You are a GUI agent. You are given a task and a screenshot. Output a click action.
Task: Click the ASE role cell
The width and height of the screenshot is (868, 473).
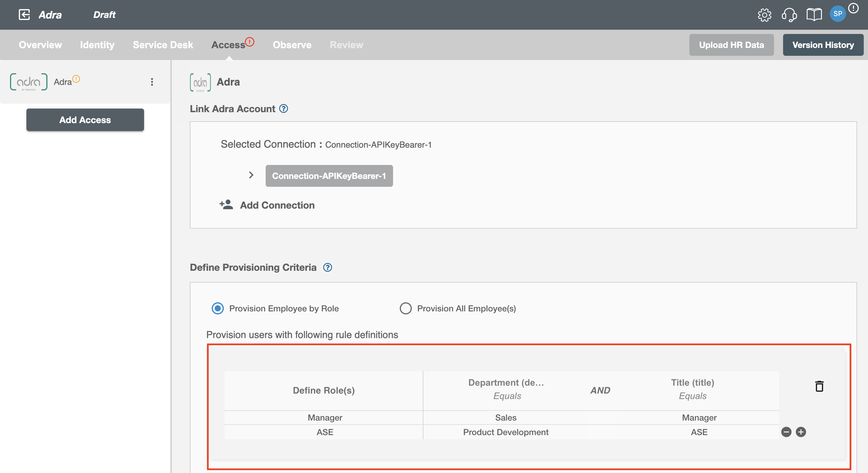[325, 432]
